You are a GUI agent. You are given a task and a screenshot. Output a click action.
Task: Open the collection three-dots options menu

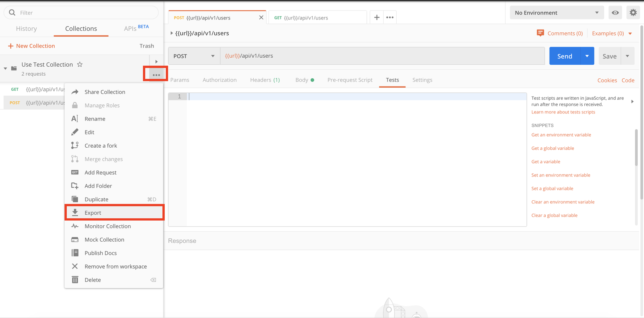156,74
